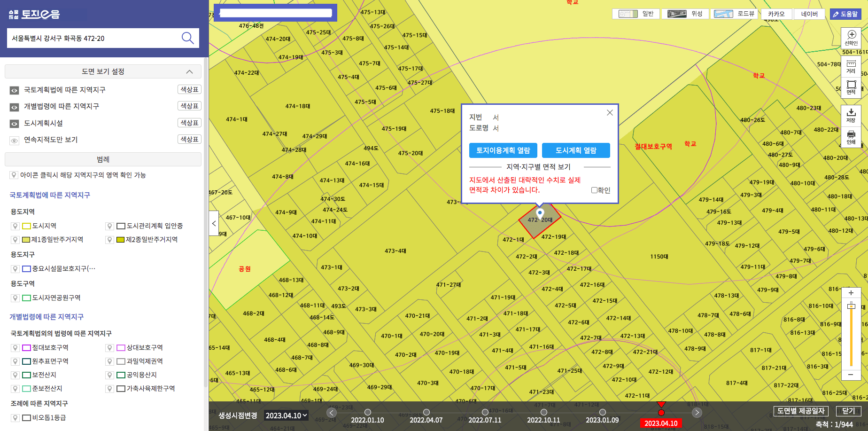Go to previous timeline dates arrow
The image size is (868, 431).
click(x=332, y=413)
